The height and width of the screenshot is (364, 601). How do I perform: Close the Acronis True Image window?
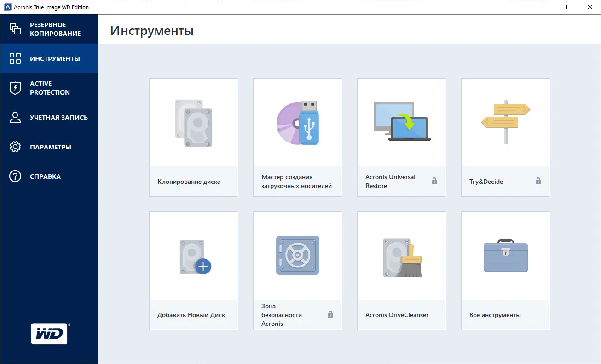[590, 7]
